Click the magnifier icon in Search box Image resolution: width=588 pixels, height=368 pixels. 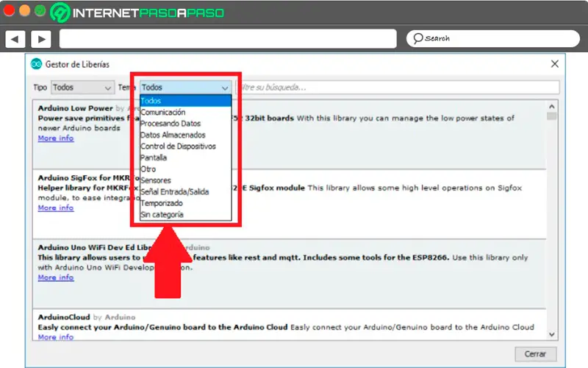click(417, 38)
